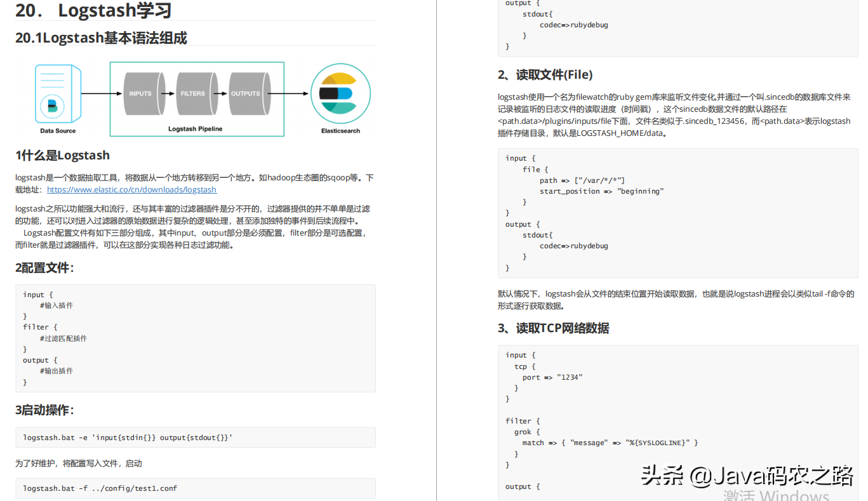Screen dimensions: 868x501
Task: Click the '#输入插件' comment line
Action: click(57, 305)
